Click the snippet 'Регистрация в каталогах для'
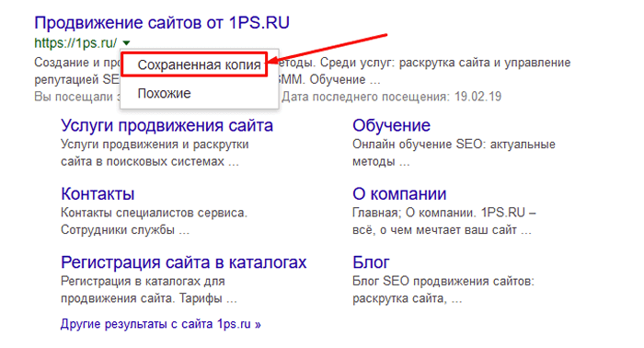This screenshot has height=348, width=644. click(143, 281)
